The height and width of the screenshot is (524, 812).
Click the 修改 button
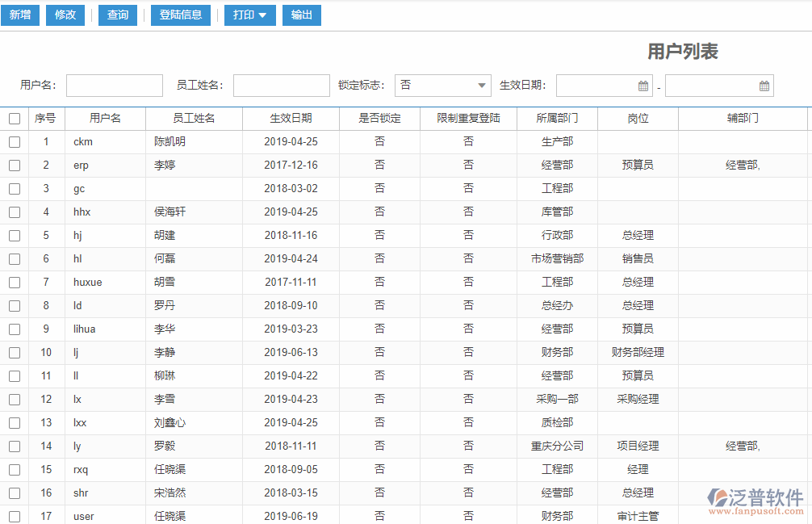(x=65, y=15)
